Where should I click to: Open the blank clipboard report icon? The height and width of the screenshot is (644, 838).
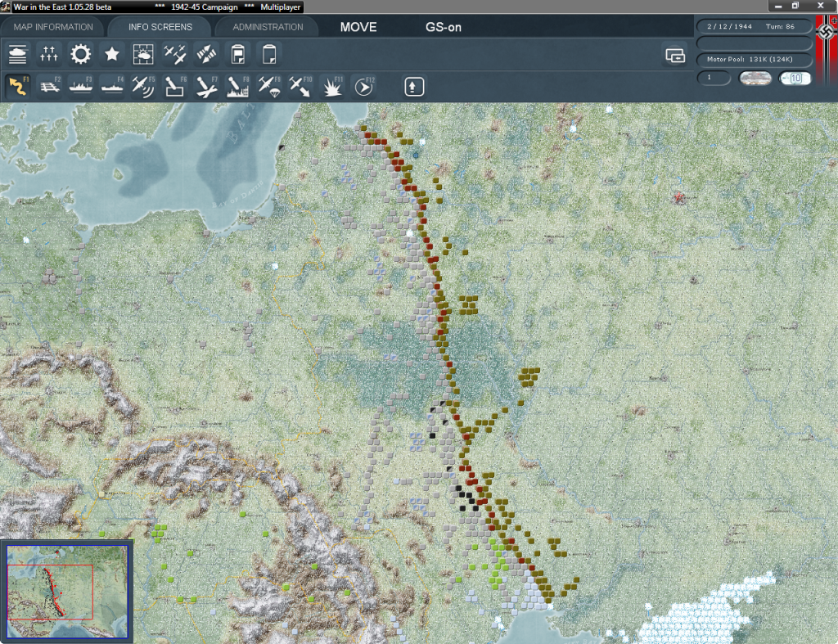pos(268,55)
